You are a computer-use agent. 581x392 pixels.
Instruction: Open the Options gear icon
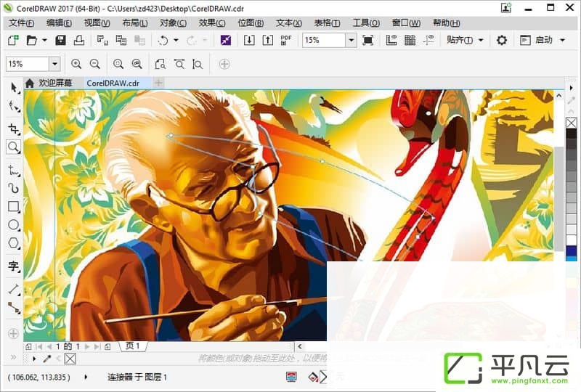tap(502, 40)
